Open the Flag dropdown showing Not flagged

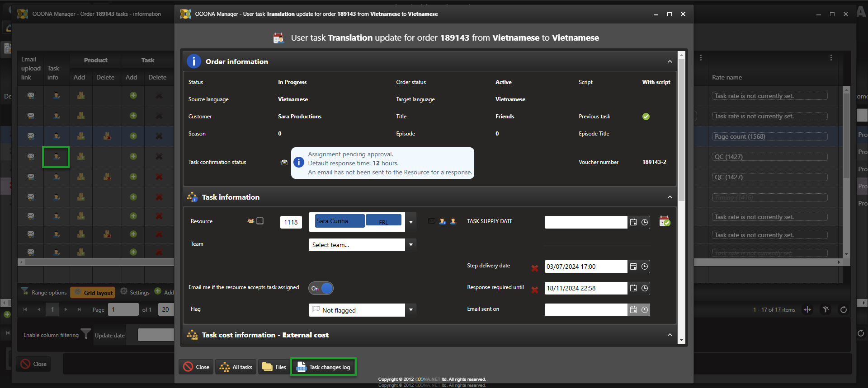click(410, 310)
